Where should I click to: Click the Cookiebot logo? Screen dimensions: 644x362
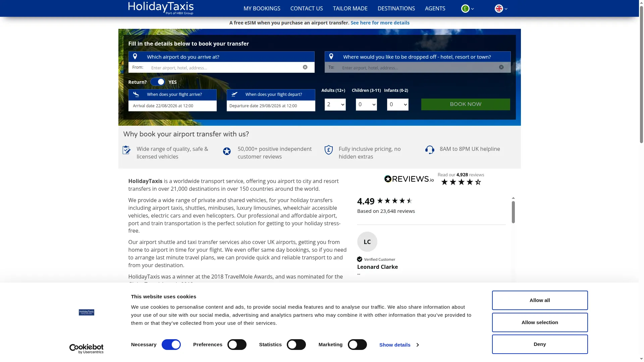[87, 349]
